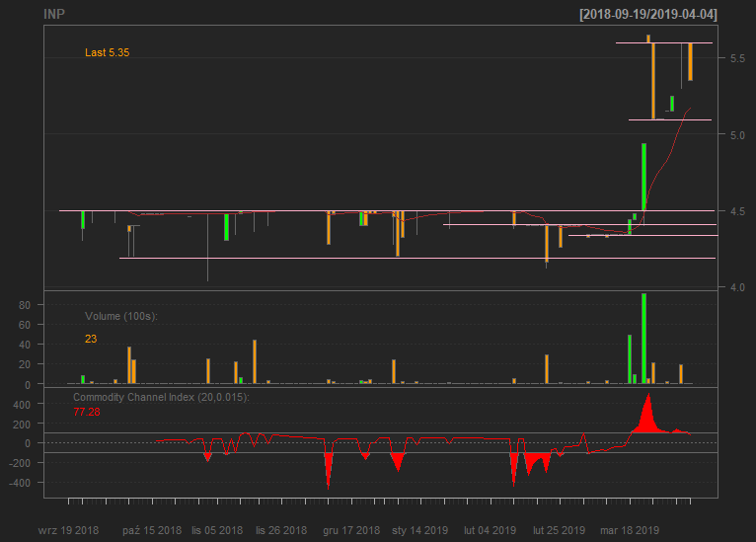Click the 4.0 price axis label
Image resolution: width=756 pixels, height=542 pixels.
pos(737,287)
